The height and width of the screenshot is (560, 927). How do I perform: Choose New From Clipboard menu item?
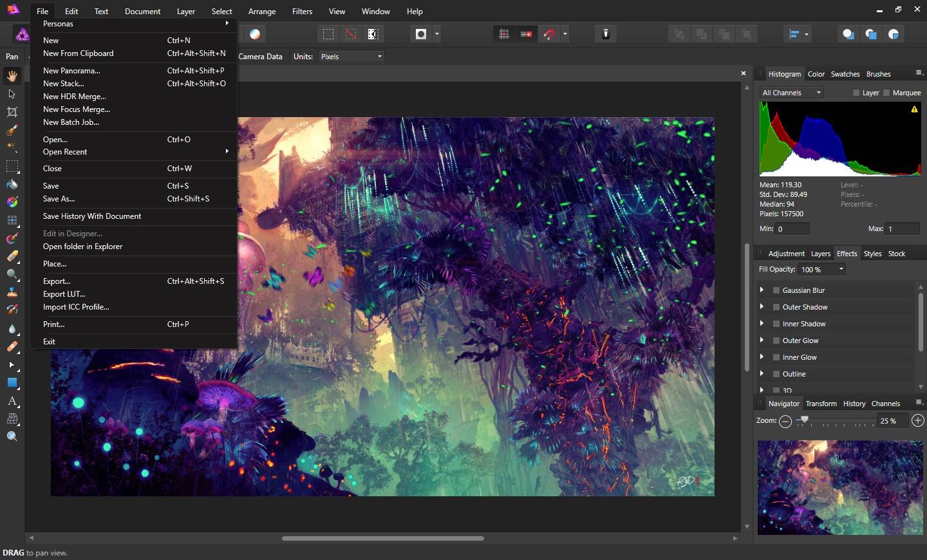(x=134, y=53)
